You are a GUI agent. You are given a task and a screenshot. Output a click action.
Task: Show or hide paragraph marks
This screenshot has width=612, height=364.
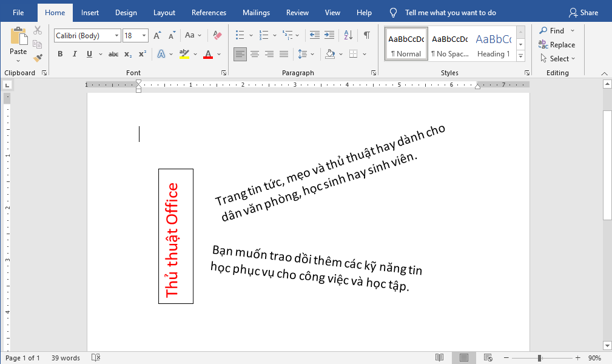pyautogui.click(x=366, y=36)
